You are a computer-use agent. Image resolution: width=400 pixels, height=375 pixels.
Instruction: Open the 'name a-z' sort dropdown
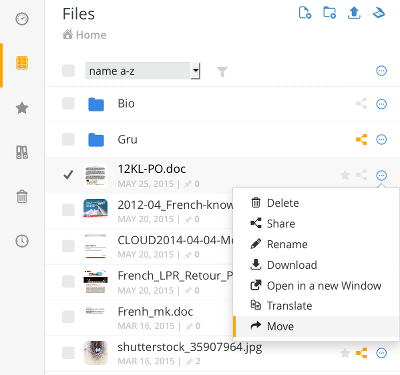pyautogui.click(x=142, y=71)
